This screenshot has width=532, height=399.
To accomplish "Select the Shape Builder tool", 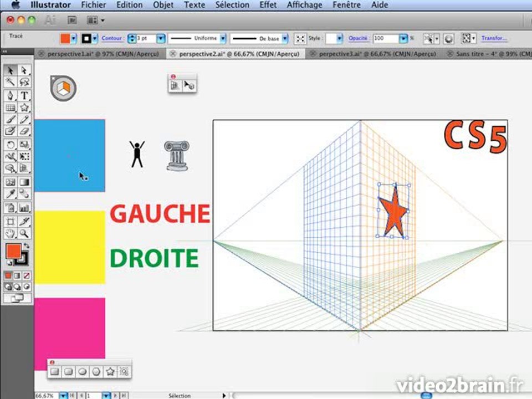I will click(x=10, y=168).
